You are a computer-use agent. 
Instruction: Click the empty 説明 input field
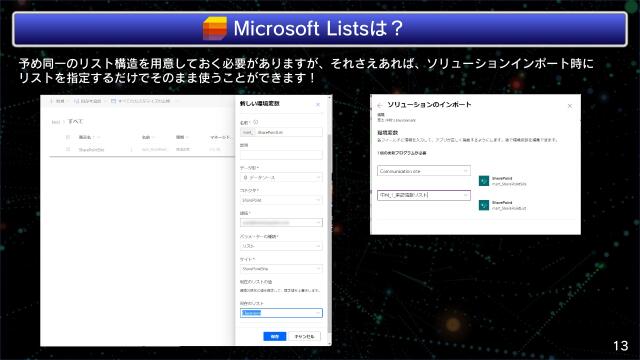[x=281, y=155]
